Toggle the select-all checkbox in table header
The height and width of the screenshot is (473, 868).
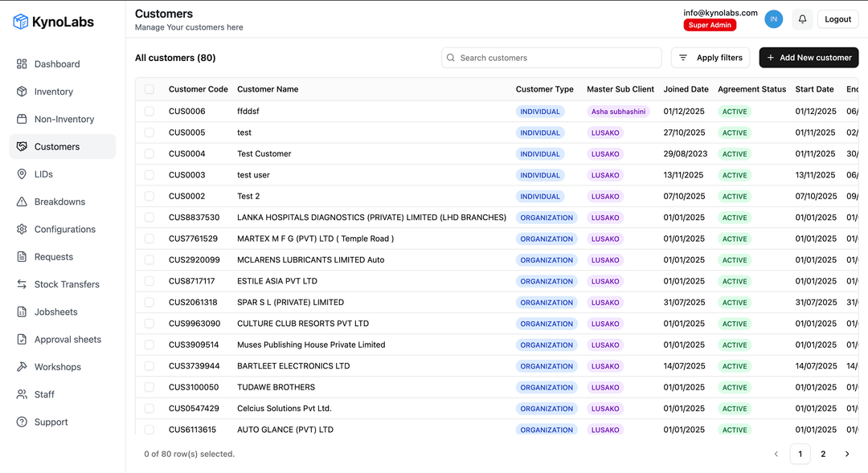pyautogui.click(x=149, y=89)
